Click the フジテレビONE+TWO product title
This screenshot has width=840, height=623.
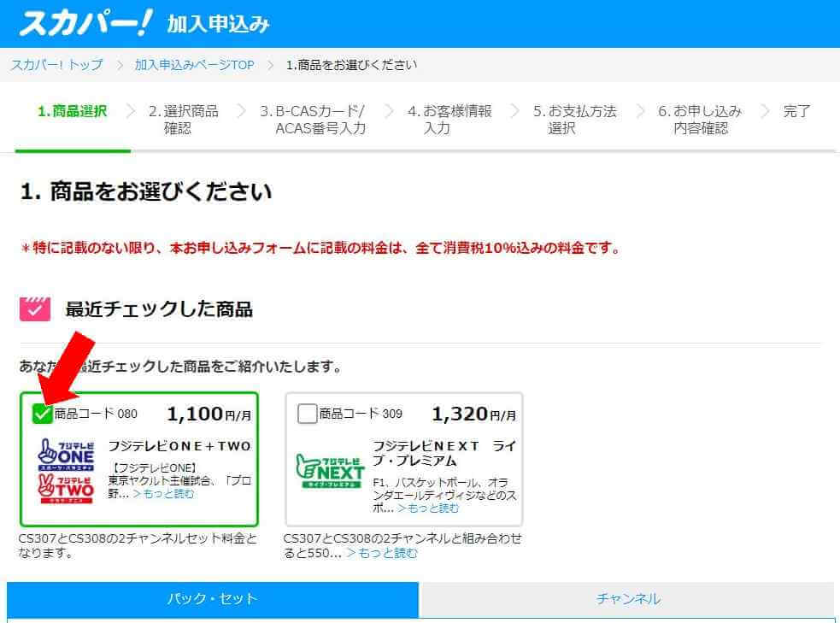pyautogui.click(x=179, y=446)
